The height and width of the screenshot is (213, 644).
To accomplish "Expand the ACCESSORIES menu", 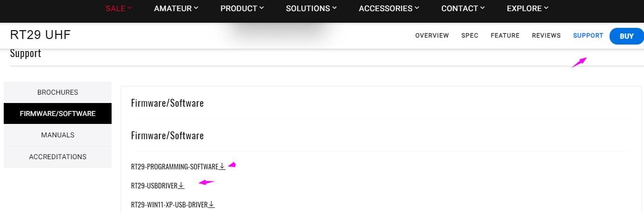I will coord(389,8).
